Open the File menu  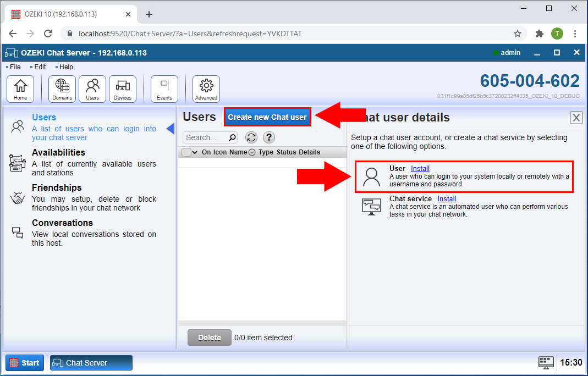[15, 67]
